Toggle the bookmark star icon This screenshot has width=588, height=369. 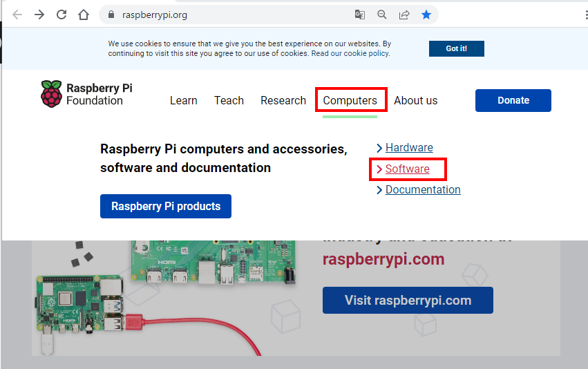(426, 15)
